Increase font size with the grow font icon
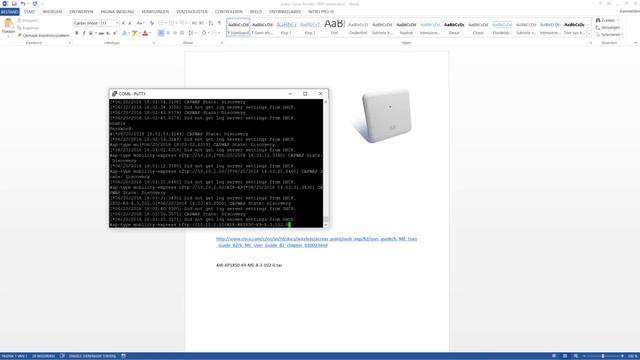Image resolution: width=640 pixels, height=360 pixels. point(124,23)
